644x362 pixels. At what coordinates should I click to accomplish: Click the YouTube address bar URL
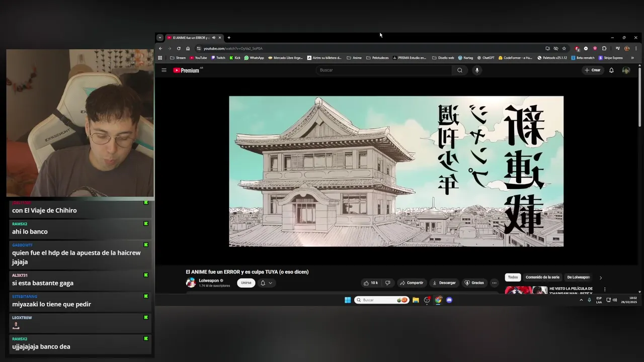(x=233, y=48)
